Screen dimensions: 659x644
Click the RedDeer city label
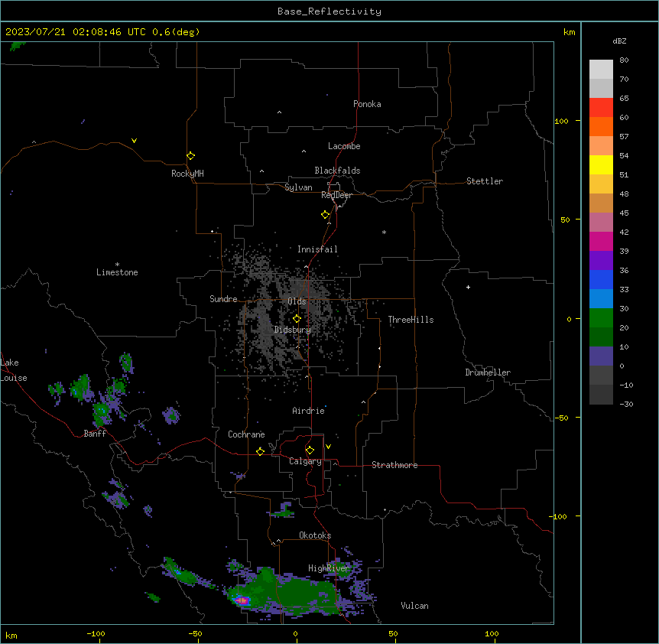tap(336, 195)
